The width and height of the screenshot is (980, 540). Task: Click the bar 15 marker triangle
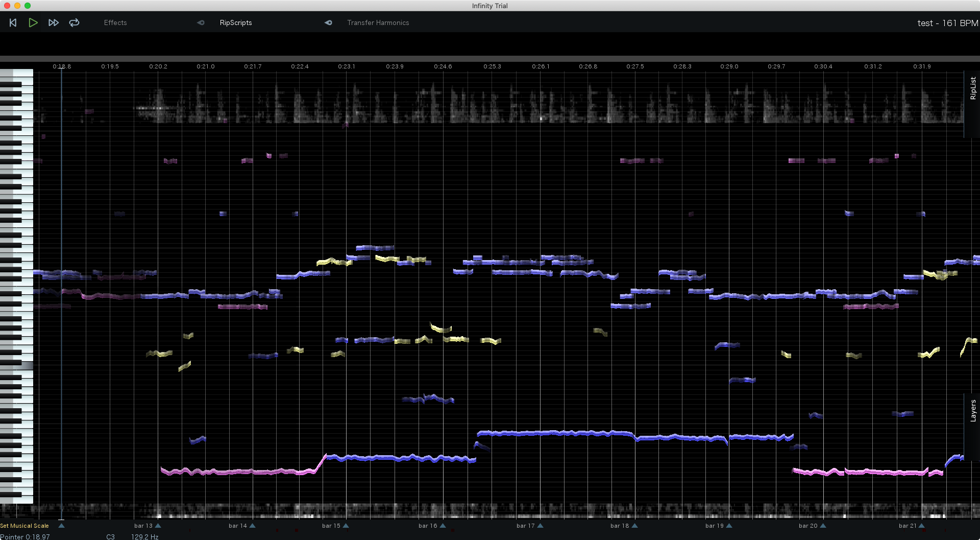(x=346, y=526)
